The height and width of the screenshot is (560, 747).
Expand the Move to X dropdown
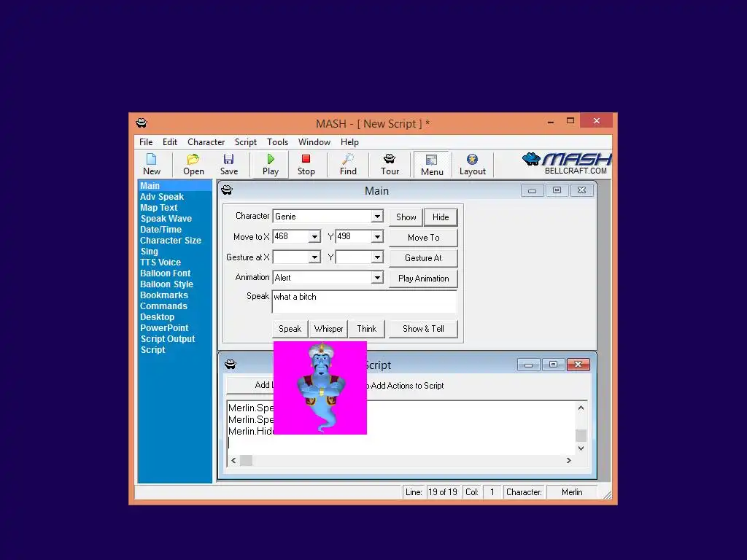314,237
